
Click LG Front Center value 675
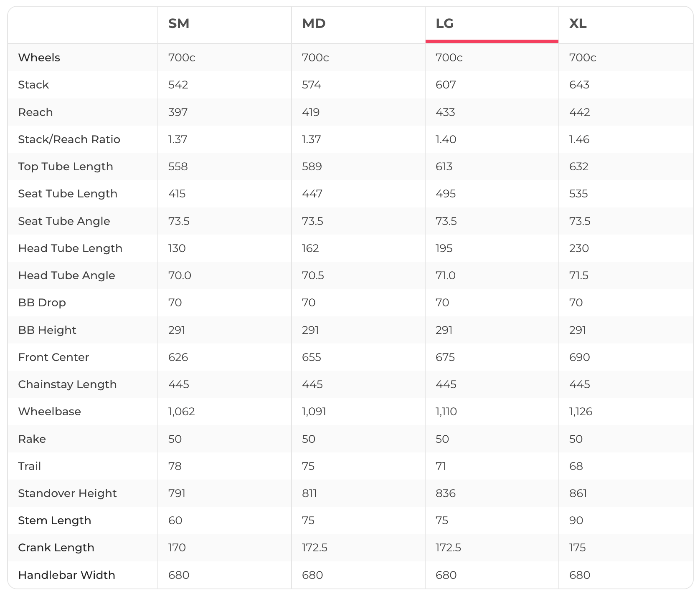(445, 357)
